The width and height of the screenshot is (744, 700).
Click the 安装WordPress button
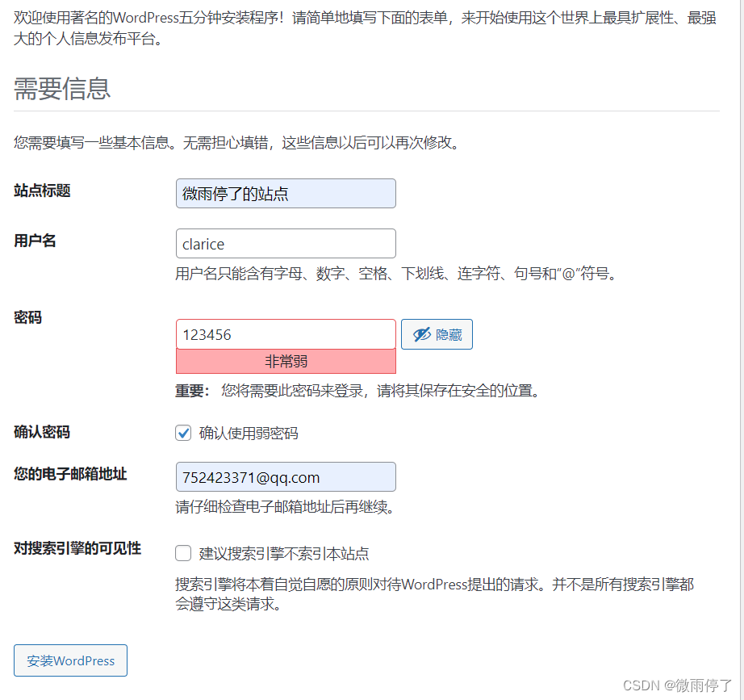point(70,660)
